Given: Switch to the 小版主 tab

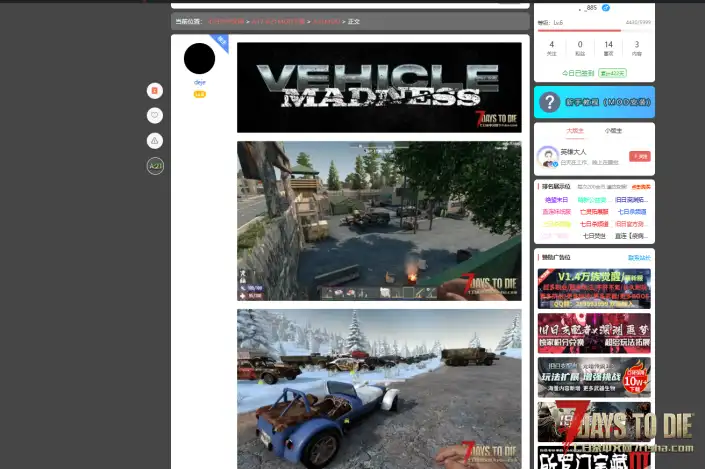Looking at the screenshot, I should click(613, 131).
